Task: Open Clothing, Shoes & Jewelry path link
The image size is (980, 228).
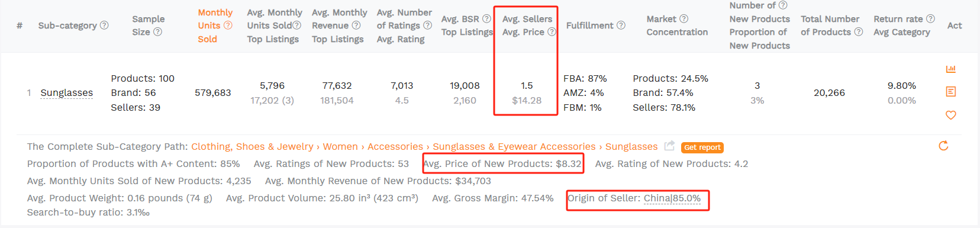Action: (x=252, y=146)
